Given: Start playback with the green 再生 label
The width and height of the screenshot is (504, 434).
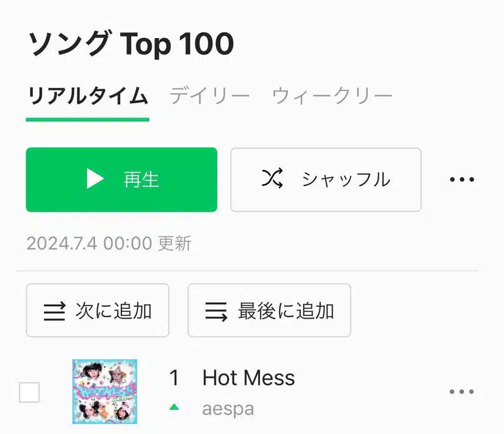Looking at the screenshot, I should 141,180.
